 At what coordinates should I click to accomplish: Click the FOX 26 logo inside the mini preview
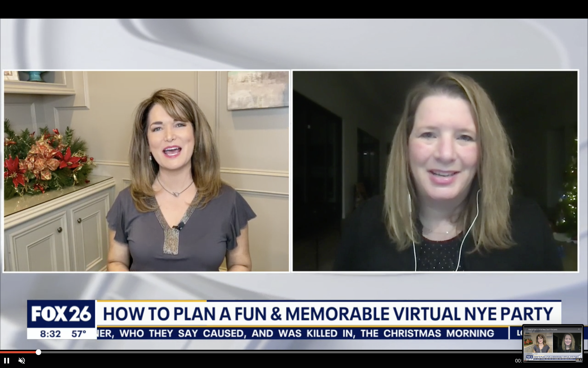(x=530, y=357)
